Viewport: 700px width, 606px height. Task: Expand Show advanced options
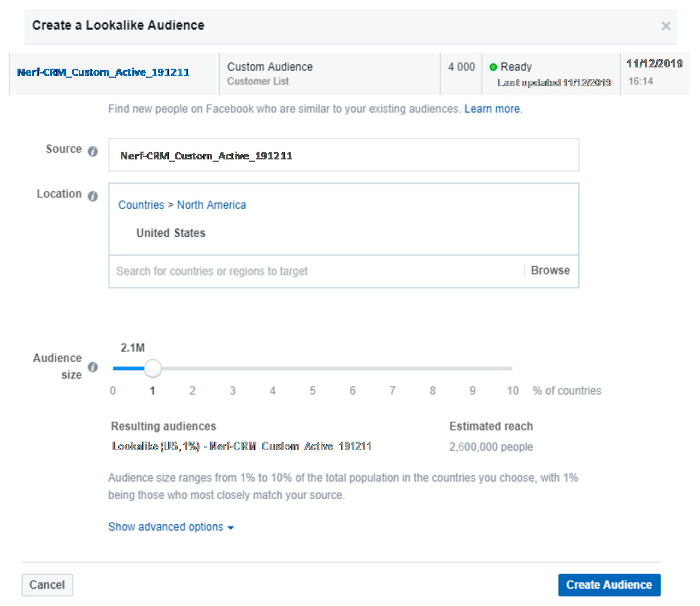tap(166, 527)
